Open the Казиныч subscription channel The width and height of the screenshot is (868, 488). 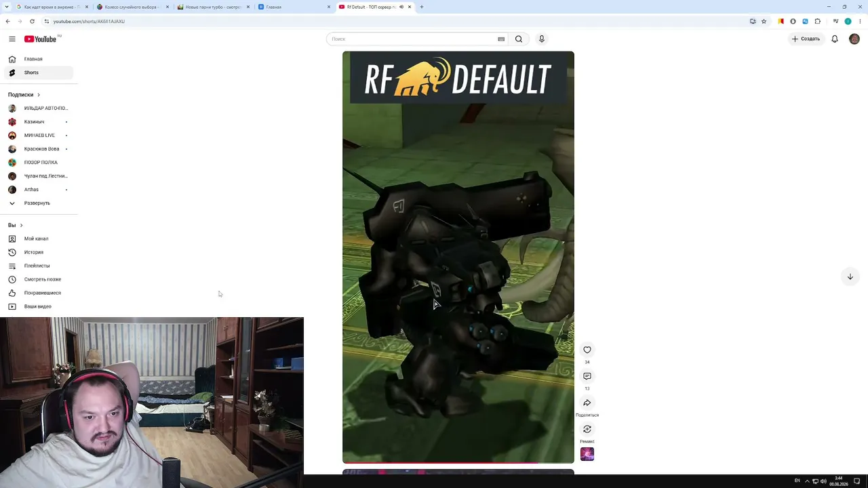click(39, 122)
